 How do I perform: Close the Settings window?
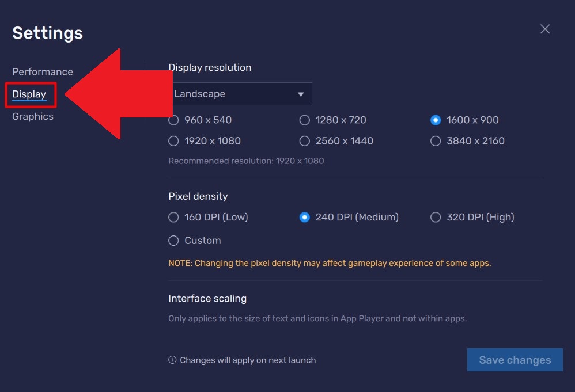[x=544, y=29]
